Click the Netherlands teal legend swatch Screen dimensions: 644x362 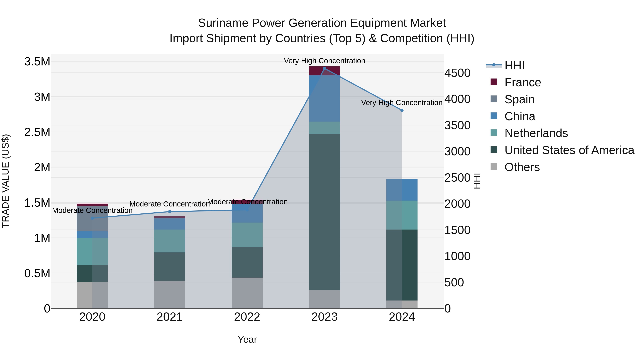pyautogui.click(x=494, y=133)
